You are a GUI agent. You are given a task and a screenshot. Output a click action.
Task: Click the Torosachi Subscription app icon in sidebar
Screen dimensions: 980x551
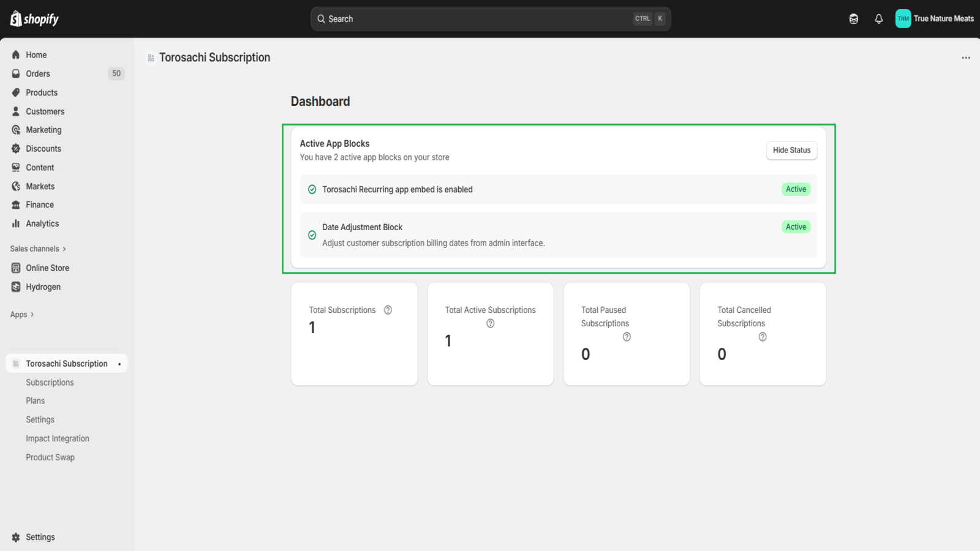coord(16,364)
